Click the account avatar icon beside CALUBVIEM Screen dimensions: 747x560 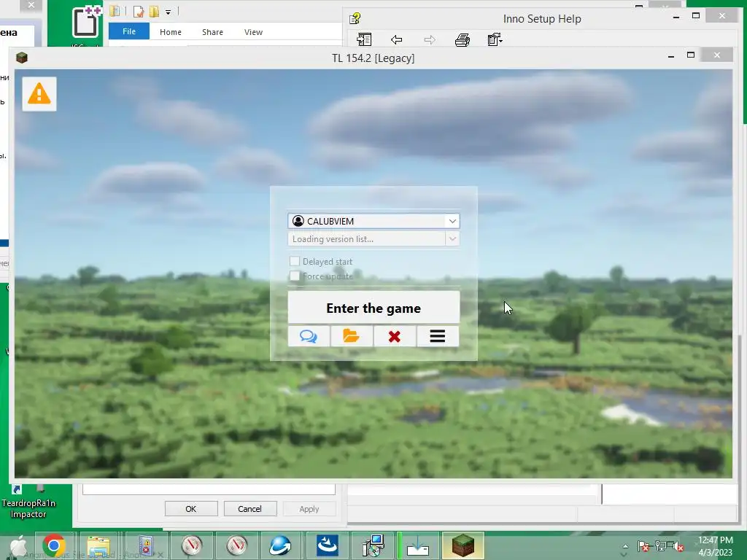click(x=298, y=221)
